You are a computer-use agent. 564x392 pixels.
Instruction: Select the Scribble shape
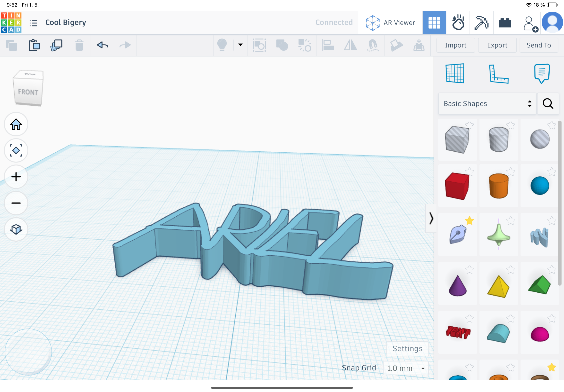click(539, 237)
